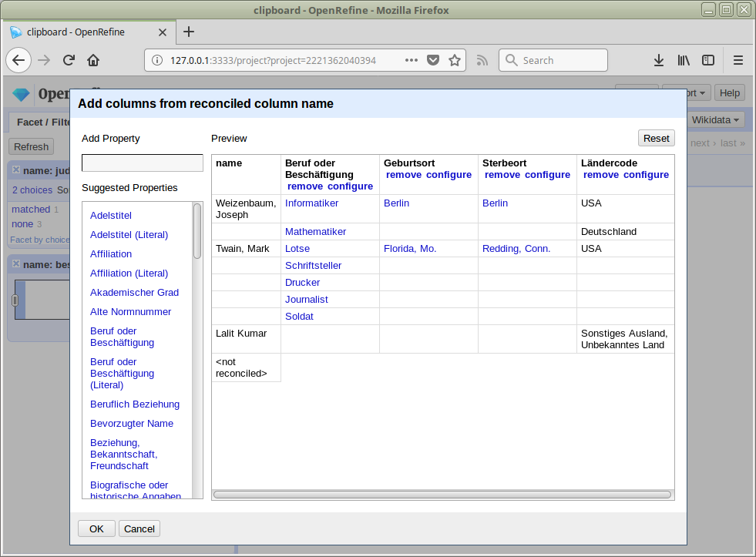Open a new browser tab
Viewport: 756px width, 557px height.
click(x=189, y=32)
